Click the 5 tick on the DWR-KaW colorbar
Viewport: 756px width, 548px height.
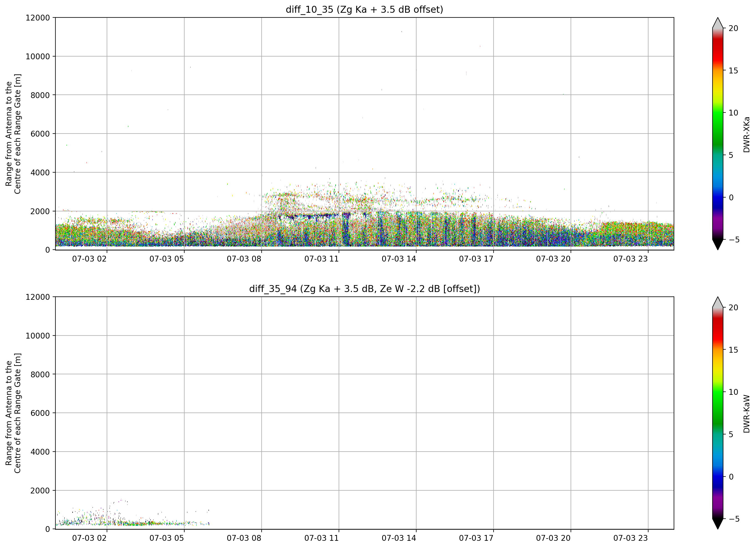[731, 435]
